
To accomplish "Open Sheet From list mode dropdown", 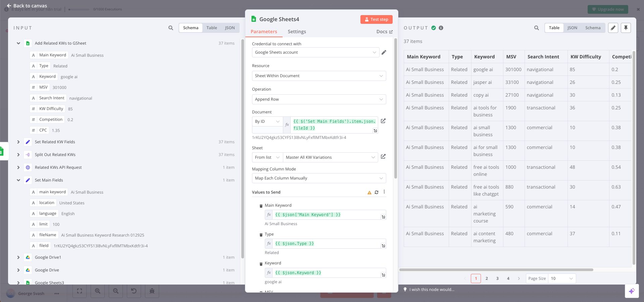I will pyautogui.click(x=267, y=157).
